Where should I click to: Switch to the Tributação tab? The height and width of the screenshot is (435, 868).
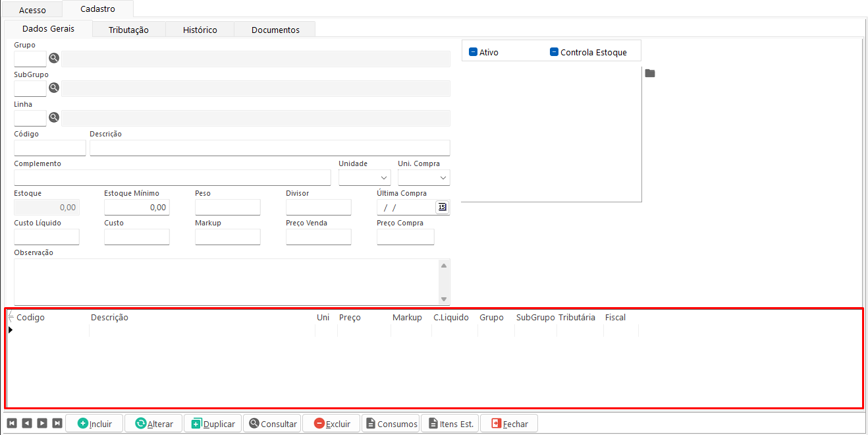[x=128, y=30]
